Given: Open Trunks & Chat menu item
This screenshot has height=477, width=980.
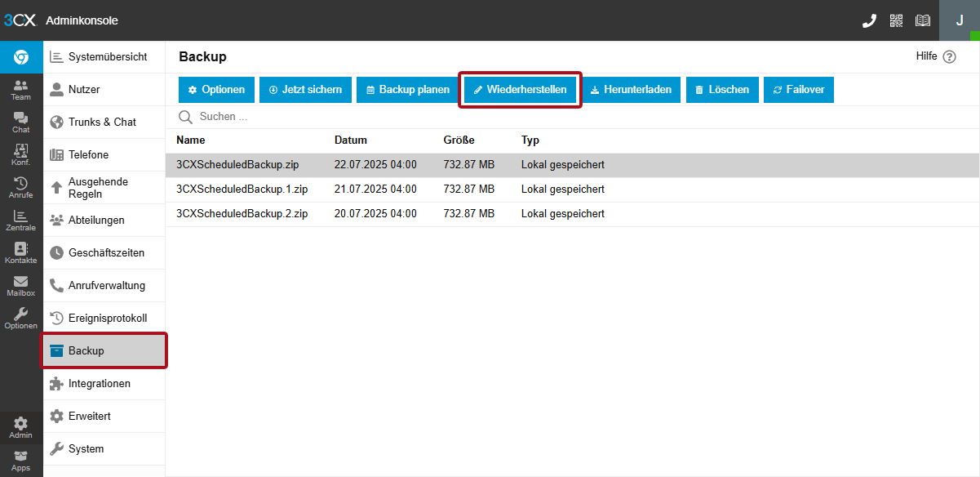Looking at the screenshot, I should (x=102, y=123).
